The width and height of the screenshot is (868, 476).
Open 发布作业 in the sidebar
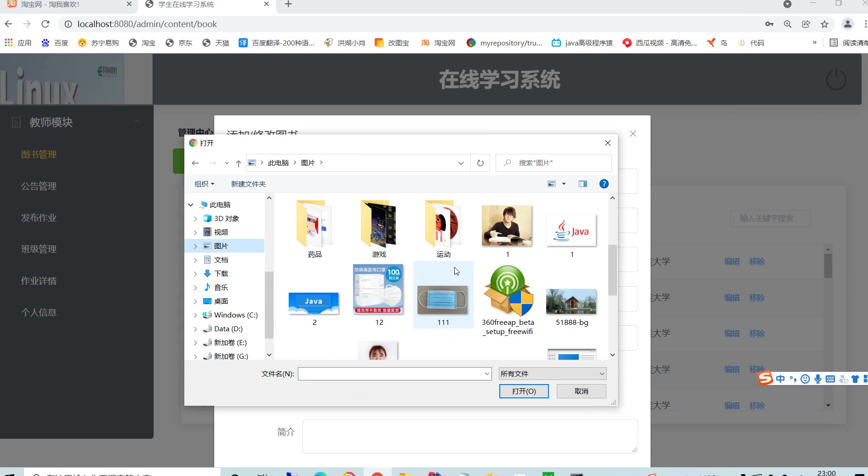click(39, 218)
